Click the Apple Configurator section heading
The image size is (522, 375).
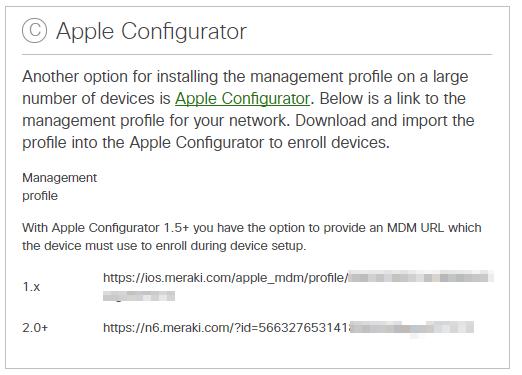(x=151, y=31)
